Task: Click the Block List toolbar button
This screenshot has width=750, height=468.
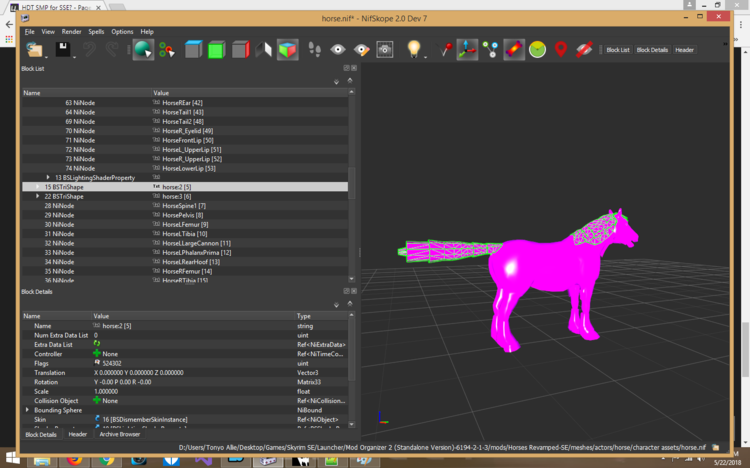Action: tap(618, 50)
